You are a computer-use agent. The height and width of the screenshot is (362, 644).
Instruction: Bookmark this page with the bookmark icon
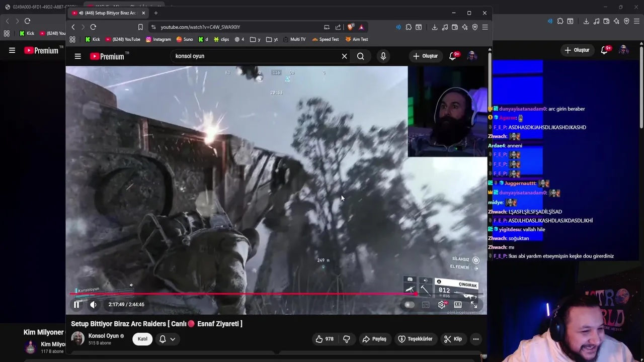point(140,27)
